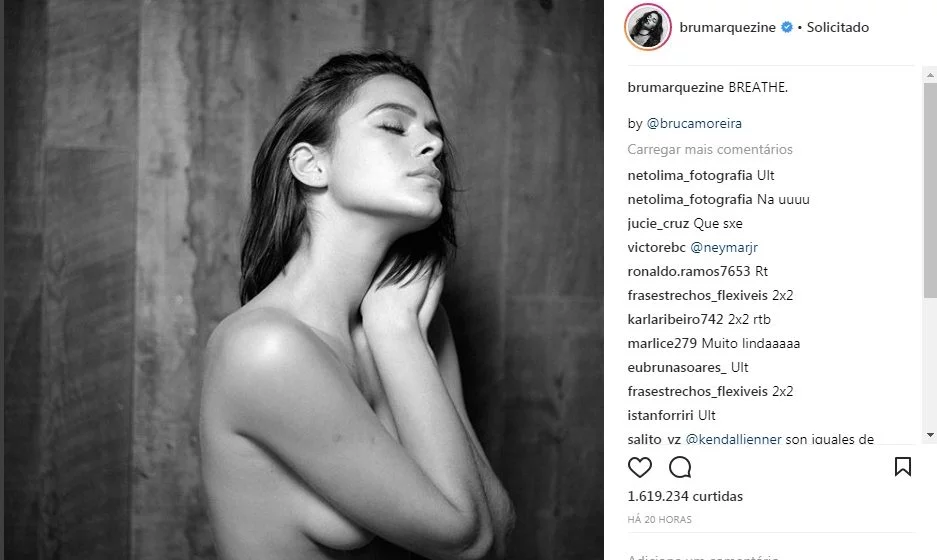Click the comments scrollbar up arrow
Viewport: 937px width, 560px height.
tap(930, 75)
